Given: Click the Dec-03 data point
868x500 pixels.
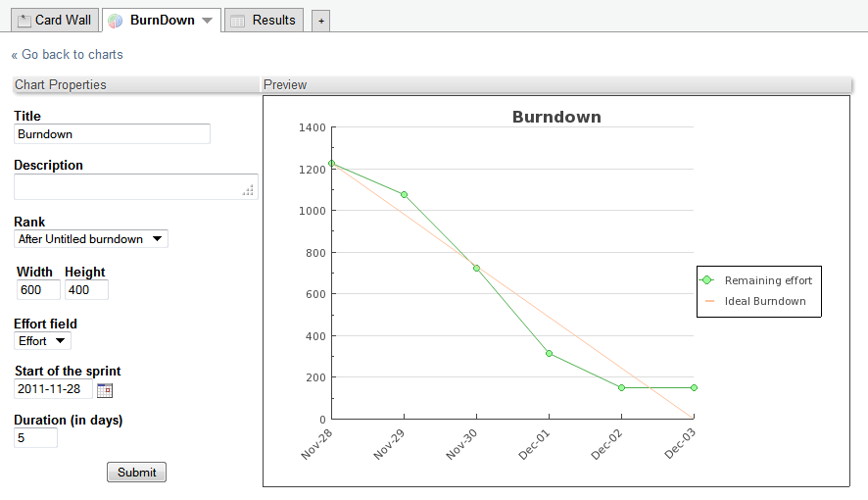Looking at the screenshot, I should tap(695, 387).
